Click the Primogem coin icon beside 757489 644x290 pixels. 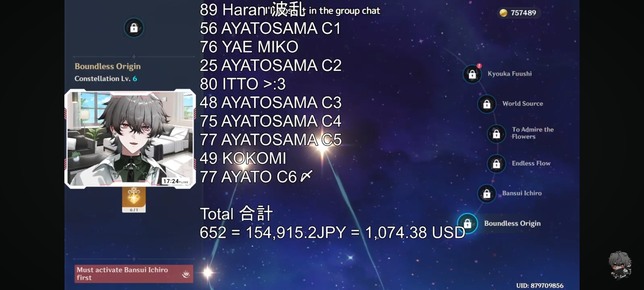pos(503,13)
